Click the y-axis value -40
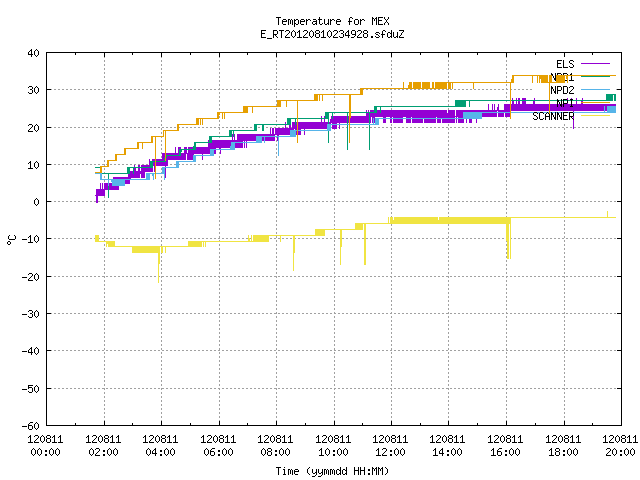640x480 pixels. click(x=31, y=351)
